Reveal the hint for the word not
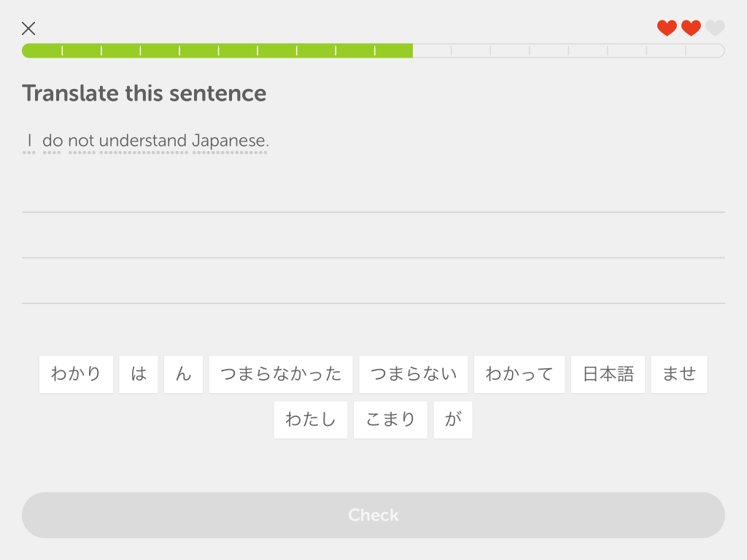This screenshot has width=747, height=560. pos(82,141)
